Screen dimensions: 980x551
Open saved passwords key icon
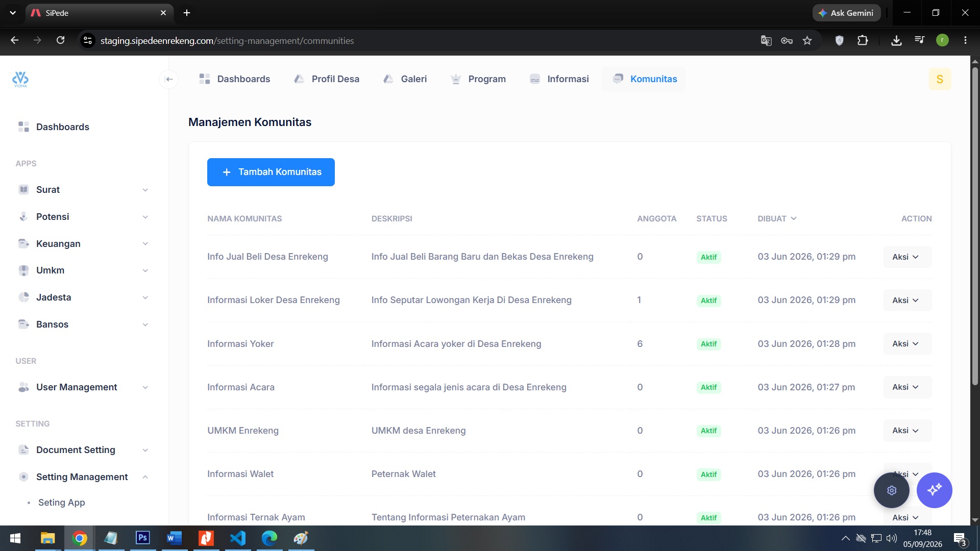[787, 41]
